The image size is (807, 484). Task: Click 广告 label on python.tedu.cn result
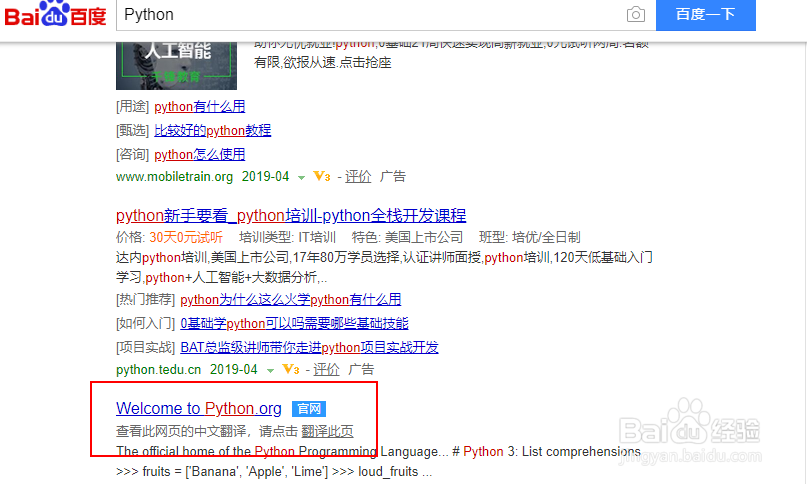coord(361,370)
